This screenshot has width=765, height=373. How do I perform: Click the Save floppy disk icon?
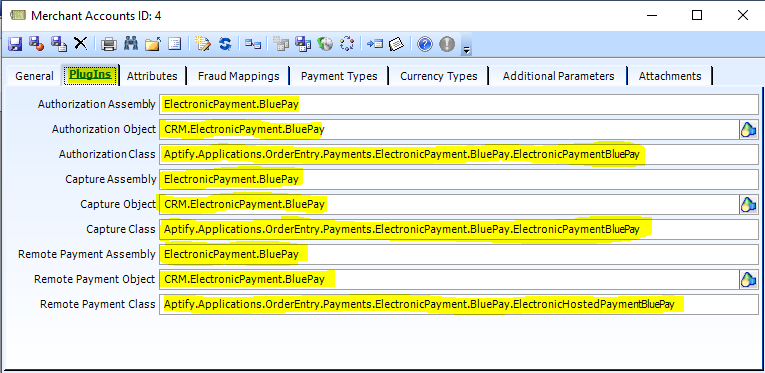[x=15, y=44]
